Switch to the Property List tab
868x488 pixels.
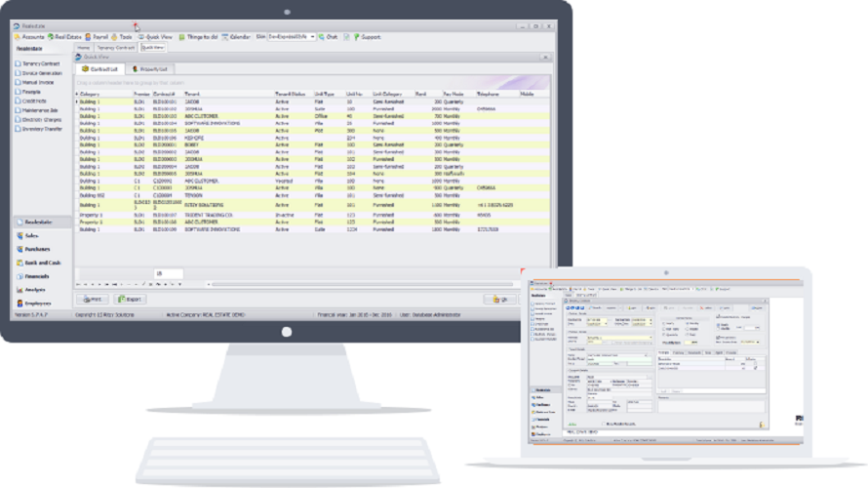click(x=150, y=69)
